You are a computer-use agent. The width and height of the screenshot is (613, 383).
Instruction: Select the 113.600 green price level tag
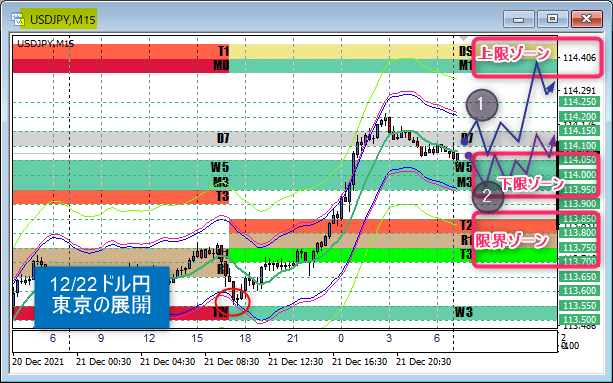coord(580,291)
